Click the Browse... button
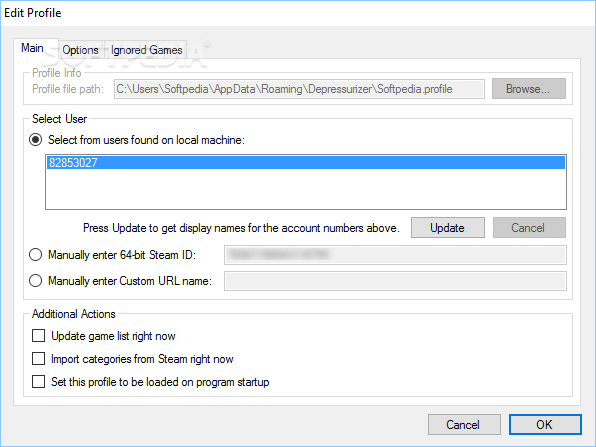Viewport: 596px width, 447px height. [x=528, y=89]
